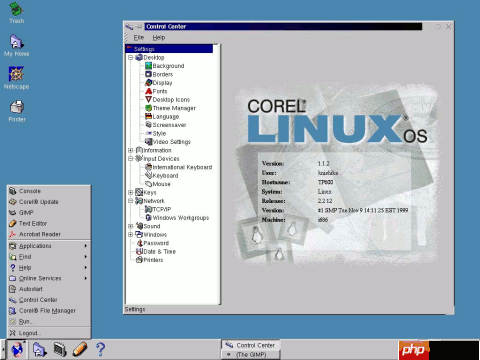Screen dimensions: 480x360
Task: Choose Run... from the start menu
Action: pos(49,321)
